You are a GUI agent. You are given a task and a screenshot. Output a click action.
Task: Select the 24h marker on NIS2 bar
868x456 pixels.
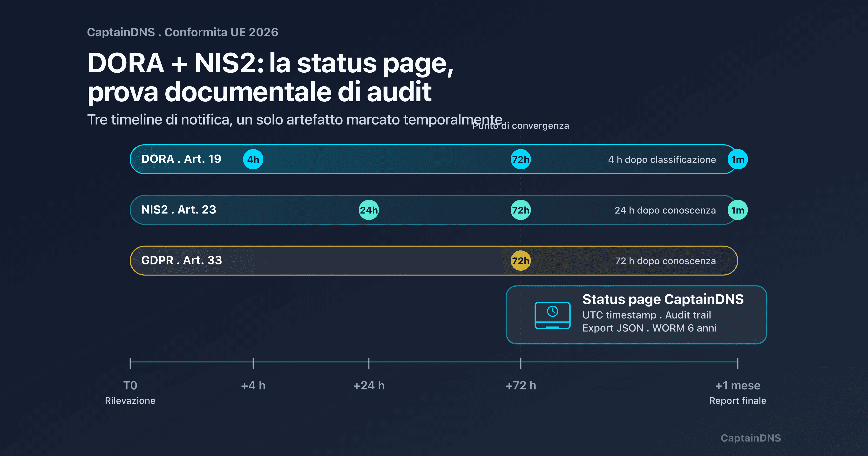369,210
